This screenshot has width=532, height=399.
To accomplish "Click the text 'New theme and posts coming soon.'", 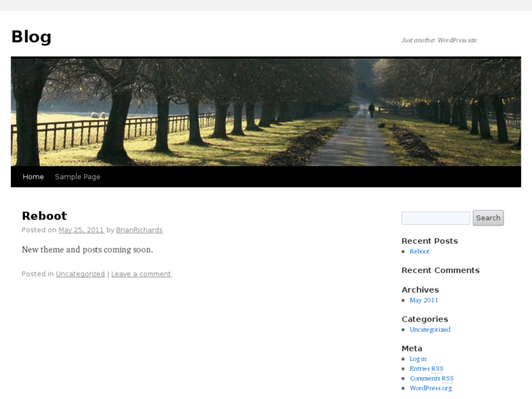I will click(x=88, y=250).
